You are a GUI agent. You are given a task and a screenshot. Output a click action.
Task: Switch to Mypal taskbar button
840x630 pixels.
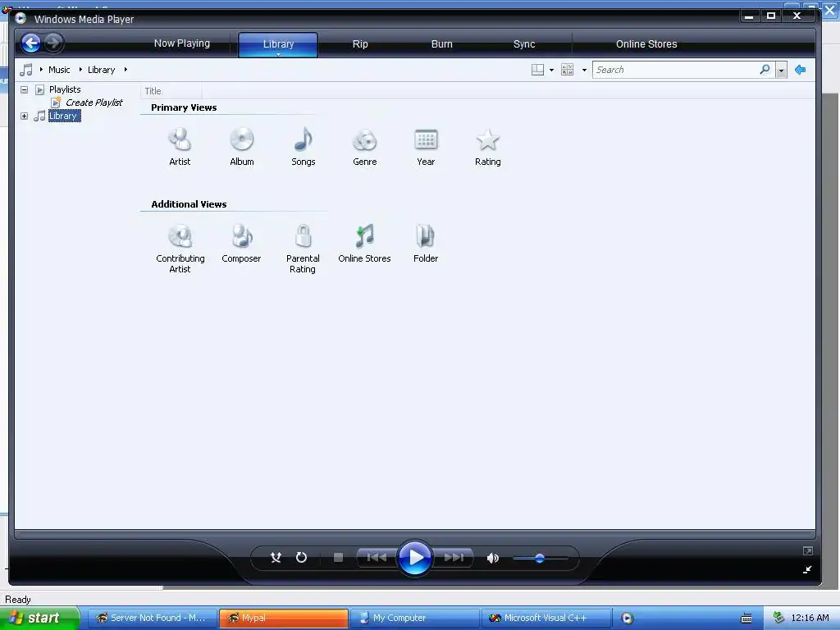coord(283,618)
